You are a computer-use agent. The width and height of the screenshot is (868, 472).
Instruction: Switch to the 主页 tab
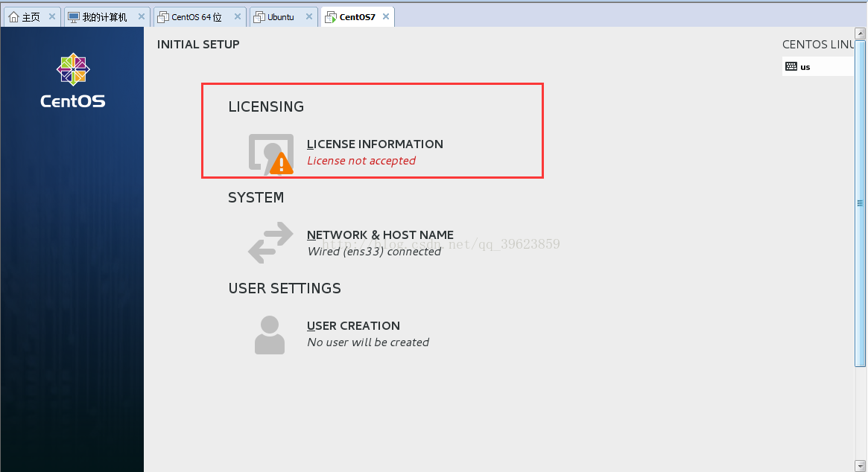(31, 17)
